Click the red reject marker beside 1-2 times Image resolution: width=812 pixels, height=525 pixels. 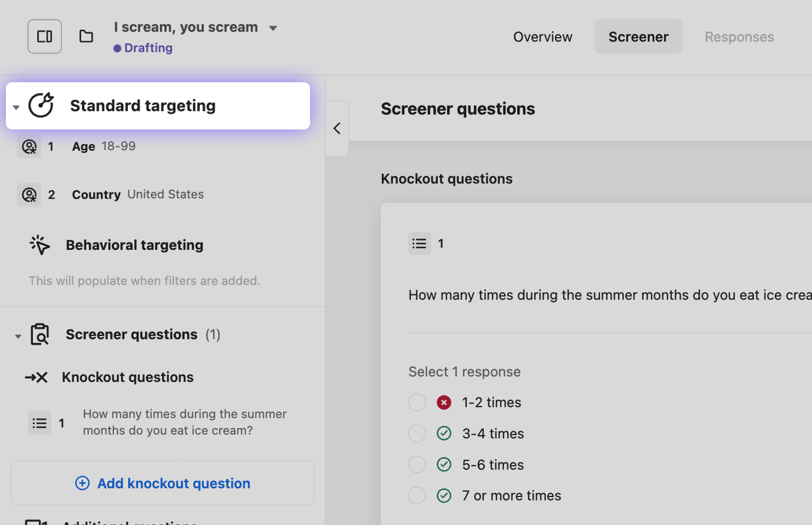(x=444, y=402)
